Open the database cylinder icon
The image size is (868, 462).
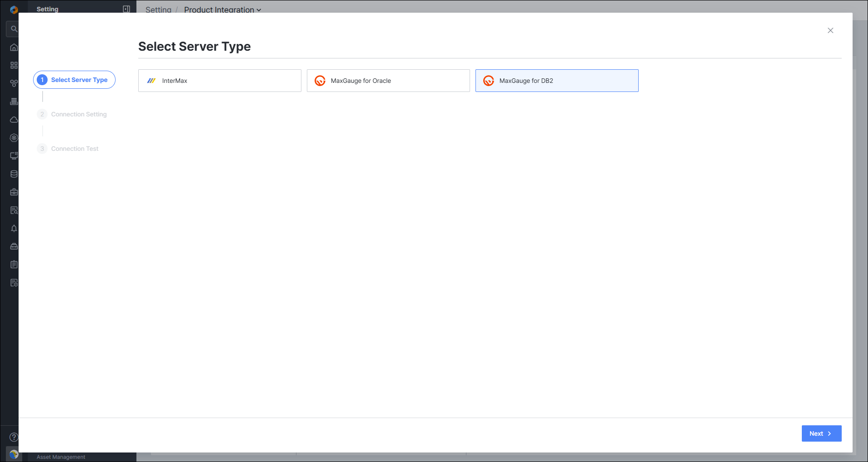pyautogui.click(x=14, y=174)
